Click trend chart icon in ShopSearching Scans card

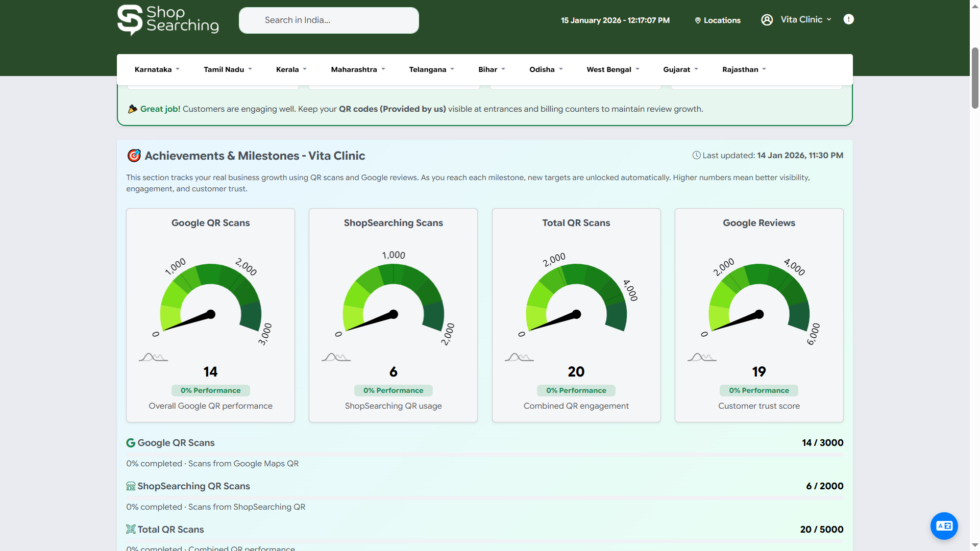[336, 357]
